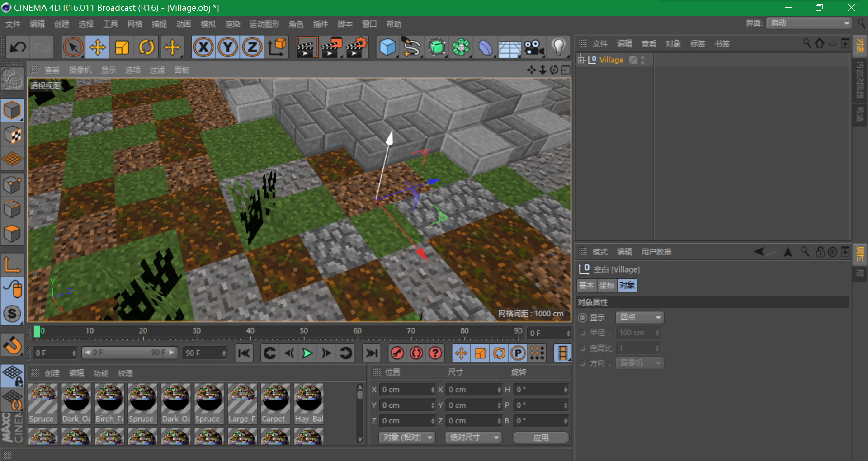Switch to Texture mode checkered cube
Screen dimensions: 868x461
click(12, 134)
